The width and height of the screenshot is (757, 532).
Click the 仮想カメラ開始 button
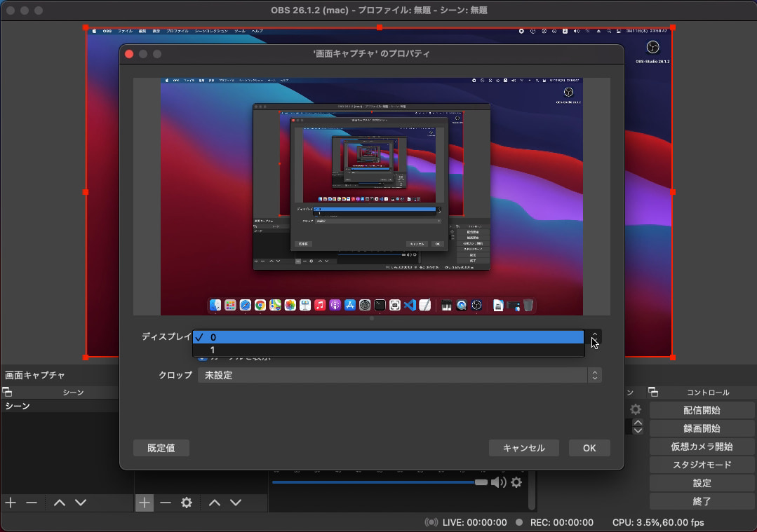tap(702, 446)
